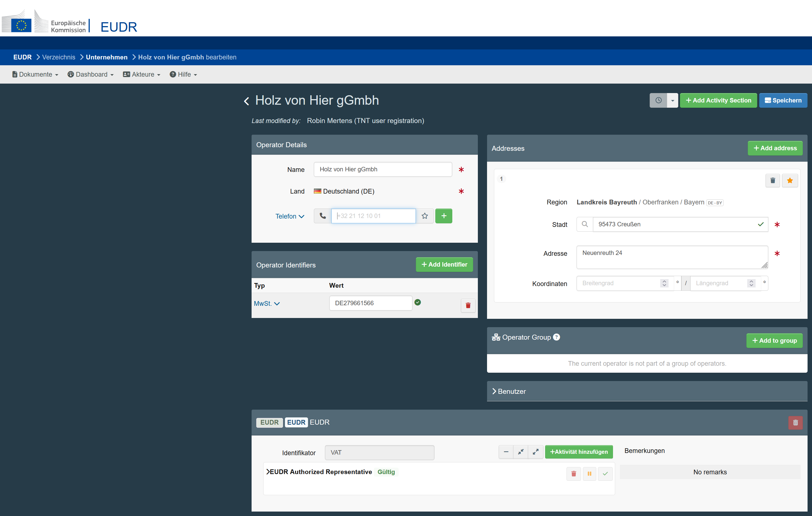Edit the Stadt field 95473 Creußen

tap(680, 224)
